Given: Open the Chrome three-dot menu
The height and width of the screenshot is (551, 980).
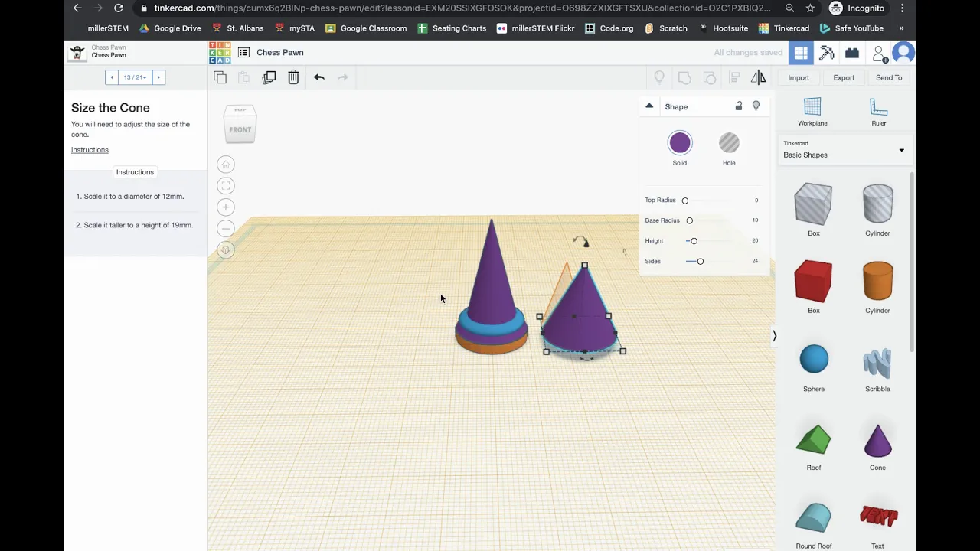Looking at the screenshot, I should (x=903, y=8).
